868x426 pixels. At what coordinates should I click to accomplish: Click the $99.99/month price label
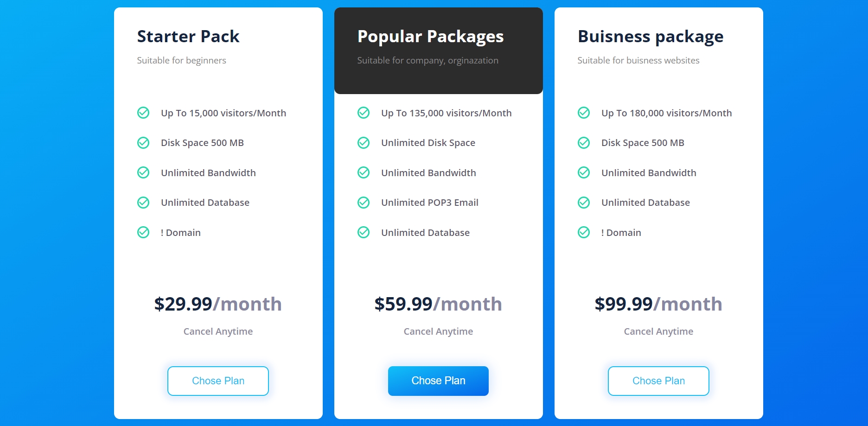click(658, 304)
